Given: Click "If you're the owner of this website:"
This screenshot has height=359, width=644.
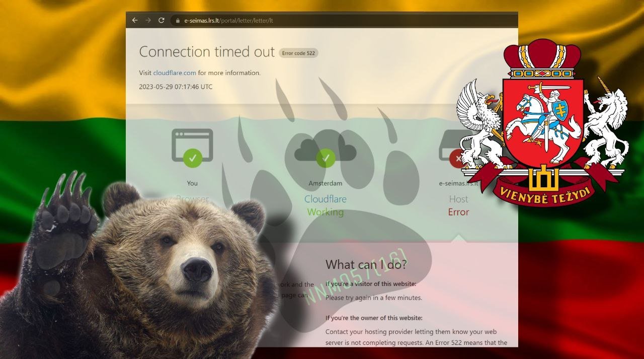Looking at the screenshot, I should [x=374, y=318].
